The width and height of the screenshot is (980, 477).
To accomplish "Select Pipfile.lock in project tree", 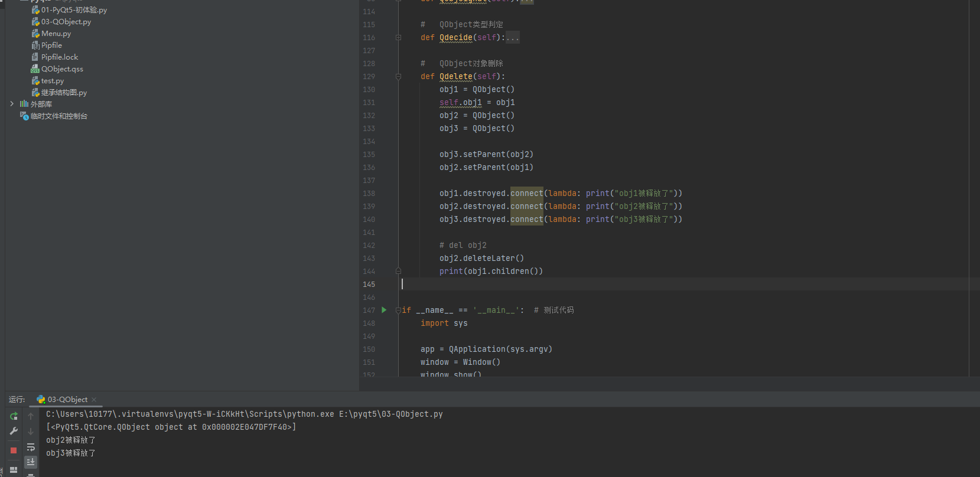I will 59,57.
